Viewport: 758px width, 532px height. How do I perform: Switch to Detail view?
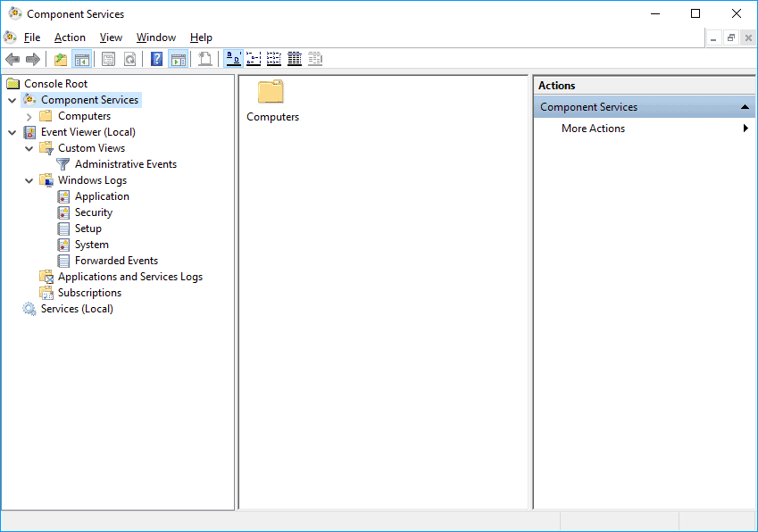(x=295, y=59)
